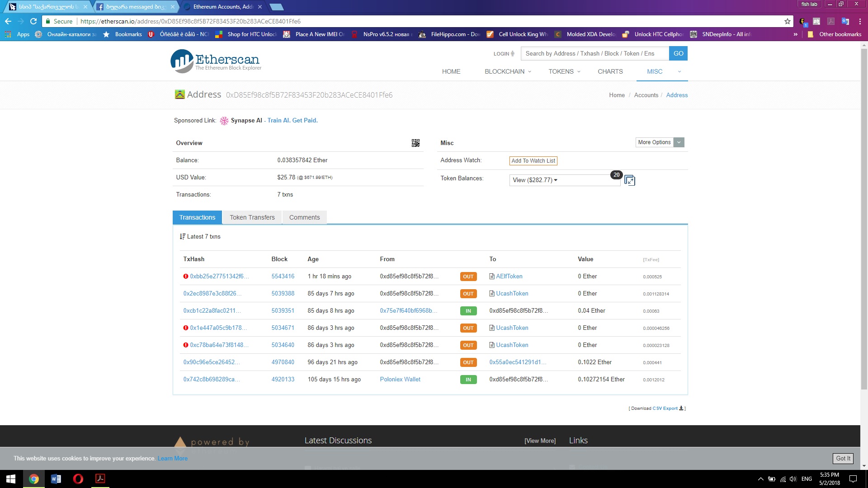Click the sort icon near Latest 7 txns
Image resolution: width=868 pixels, height=488 pixels.
coord(182,237)
